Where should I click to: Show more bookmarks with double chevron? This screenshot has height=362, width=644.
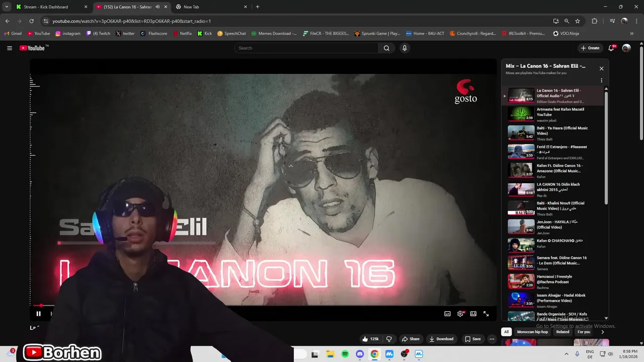click(x=632, y=34)
